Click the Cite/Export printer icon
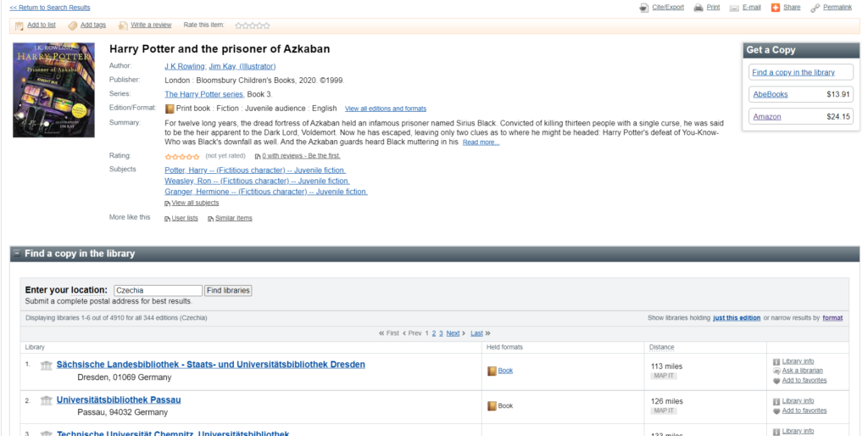This screenshot has width=868, height=436. pyautogui.click(x=644, y=8)
